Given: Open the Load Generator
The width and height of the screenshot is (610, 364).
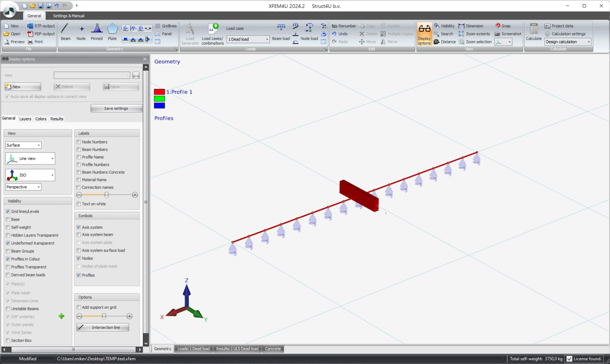Looking at the screenshot, I should point(190,34).
